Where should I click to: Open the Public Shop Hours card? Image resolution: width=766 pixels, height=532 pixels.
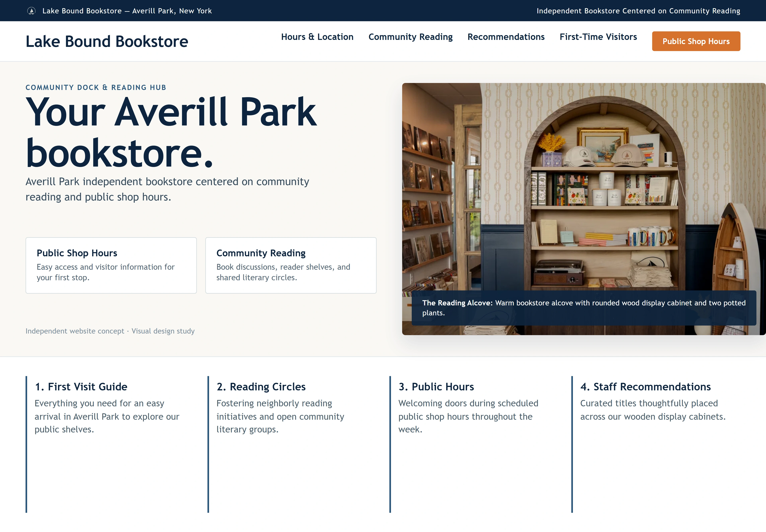point(111,265)
